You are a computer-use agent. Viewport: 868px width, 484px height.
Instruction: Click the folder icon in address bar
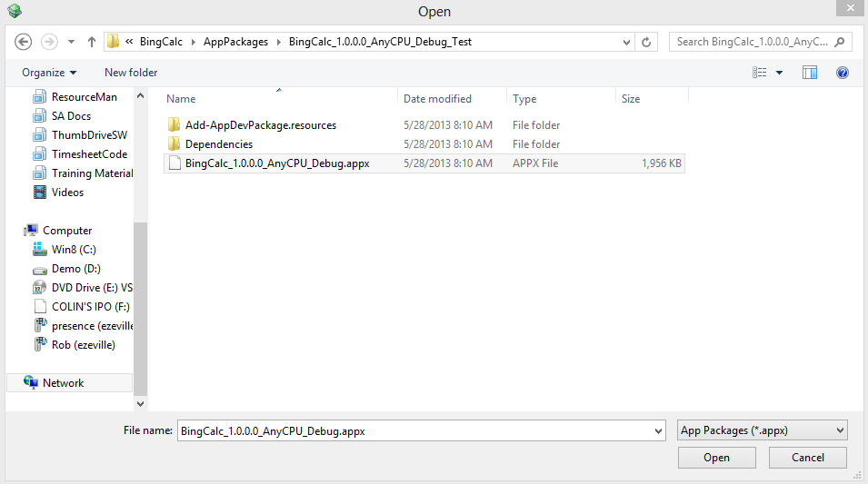[x=114, y=42]
